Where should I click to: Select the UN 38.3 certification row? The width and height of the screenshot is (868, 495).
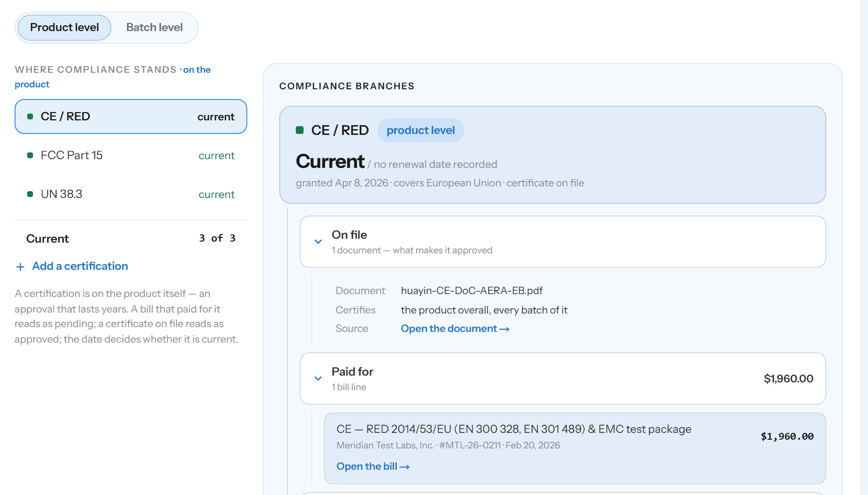[131, 194]
